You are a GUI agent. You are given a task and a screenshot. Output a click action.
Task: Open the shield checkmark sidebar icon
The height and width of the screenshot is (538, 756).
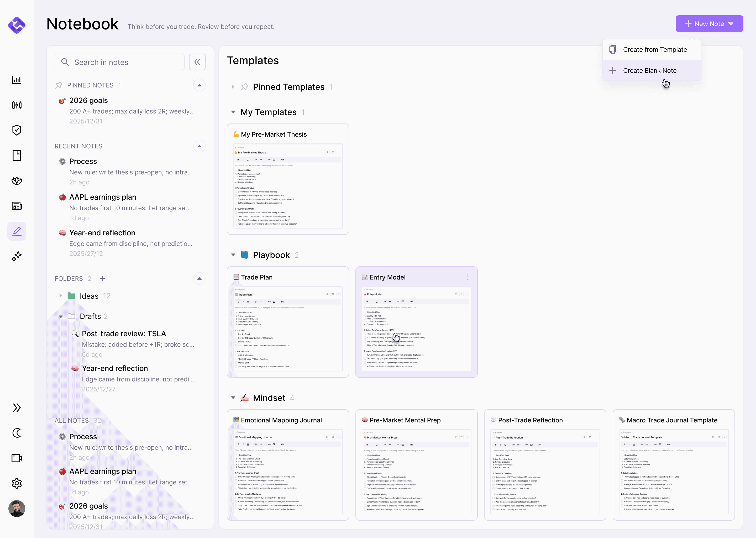point(17,130)
